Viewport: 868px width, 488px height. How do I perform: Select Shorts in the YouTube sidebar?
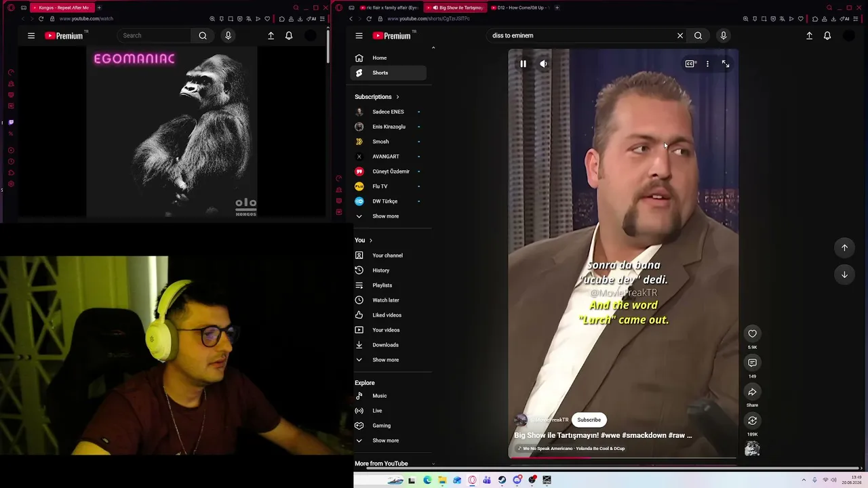389,73
